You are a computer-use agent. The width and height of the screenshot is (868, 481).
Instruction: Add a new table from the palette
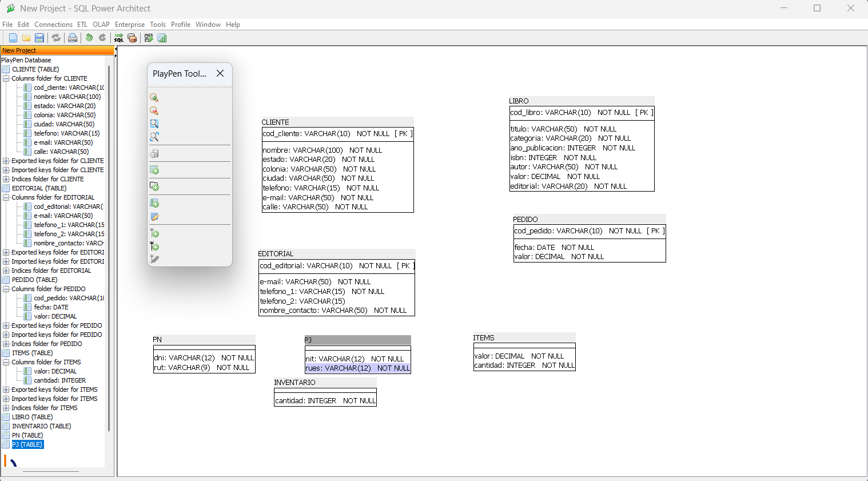click(154, 170)
